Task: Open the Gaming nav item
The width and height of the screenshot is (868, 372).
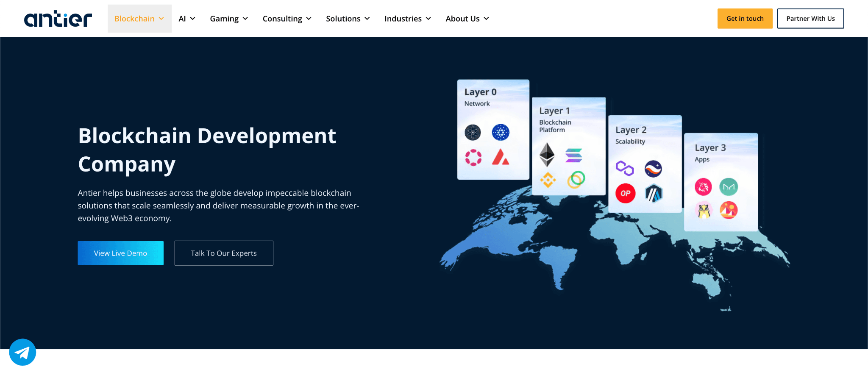Action: (229, 19)
